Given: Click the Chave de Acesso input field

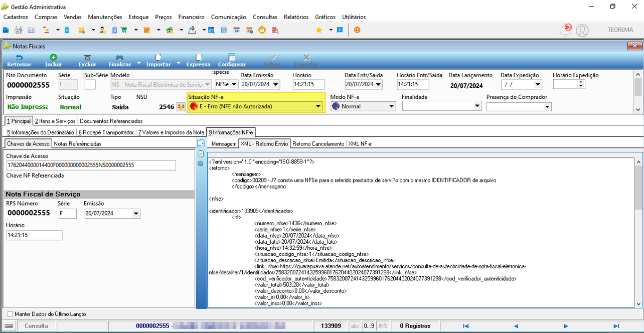Looking at the screenshot, I should (91, 165).
